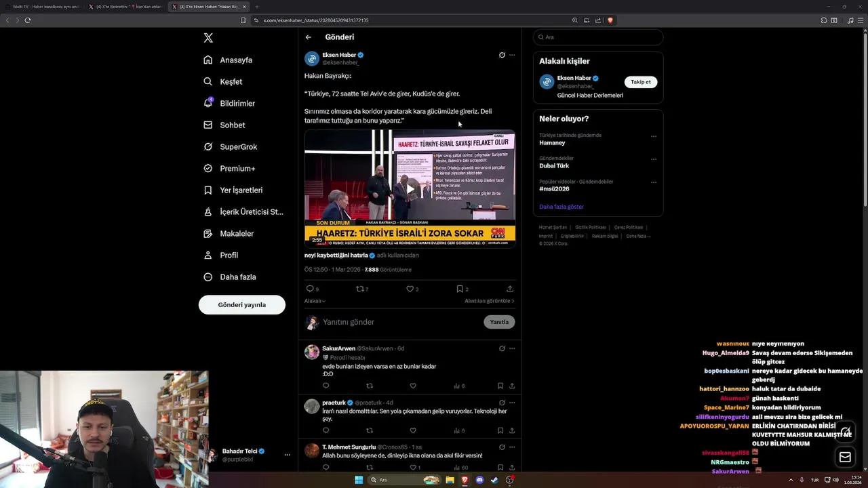Click the Yanıtını gönder reply field
868x488 pixels.
pos(400,322)
